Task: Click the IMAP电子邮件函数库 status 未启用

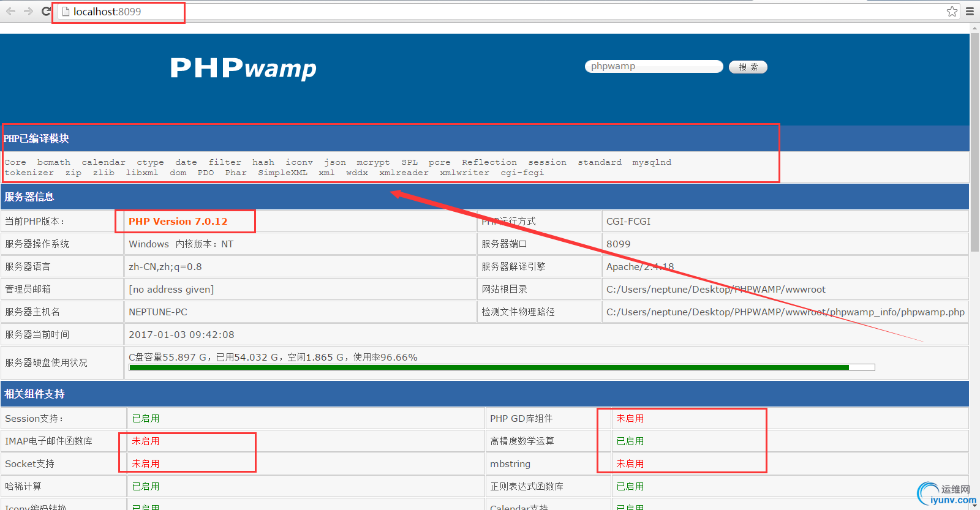Action: (x=146, y=441)
